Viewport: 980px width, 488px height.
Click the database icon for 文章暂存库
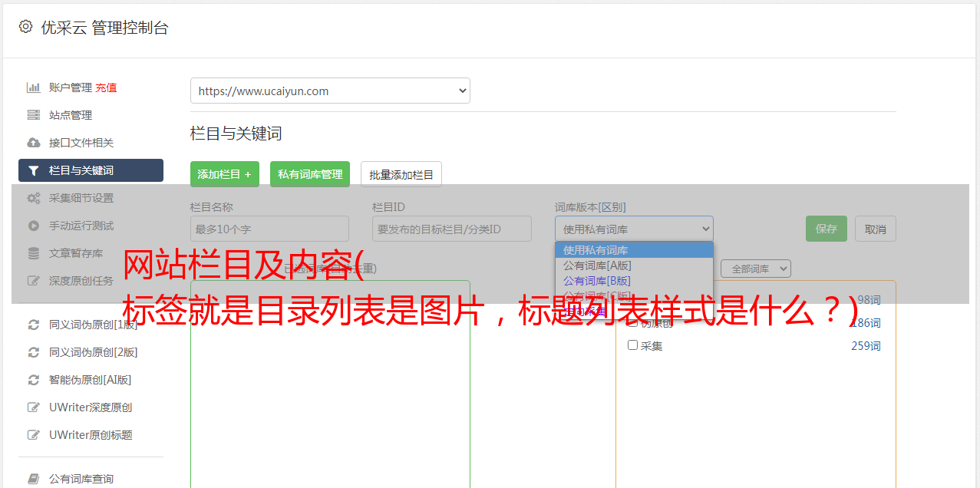[x=34, y=253]
